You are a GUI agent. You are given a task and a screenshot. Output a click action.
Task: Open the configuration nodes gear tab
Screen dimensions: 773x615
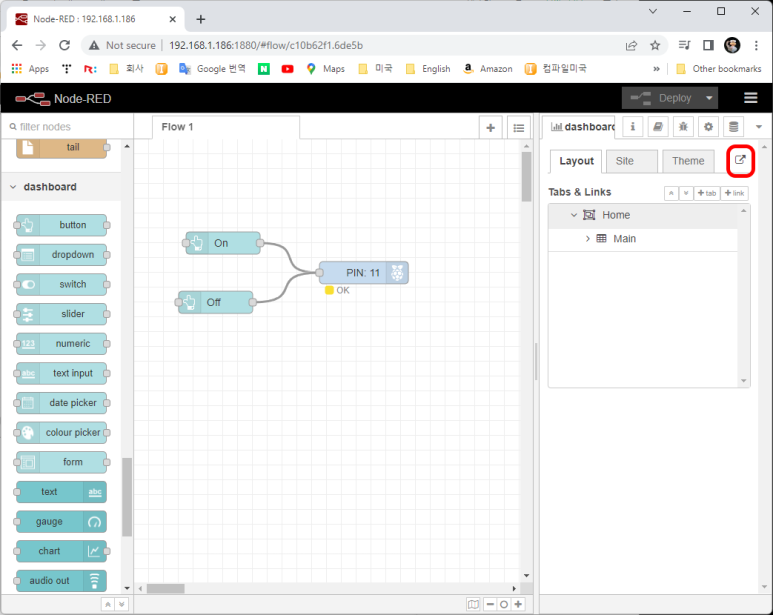pos(708,127)
